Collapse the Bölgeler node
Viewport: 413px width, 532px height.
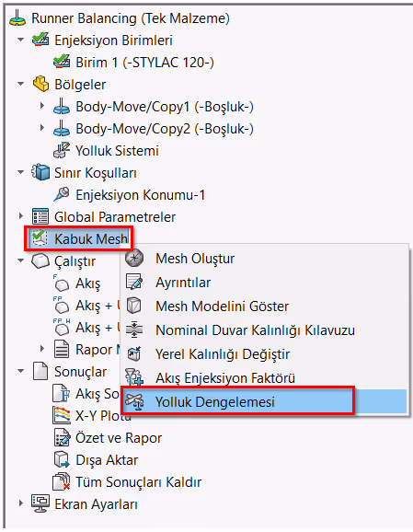pos(21,84)
